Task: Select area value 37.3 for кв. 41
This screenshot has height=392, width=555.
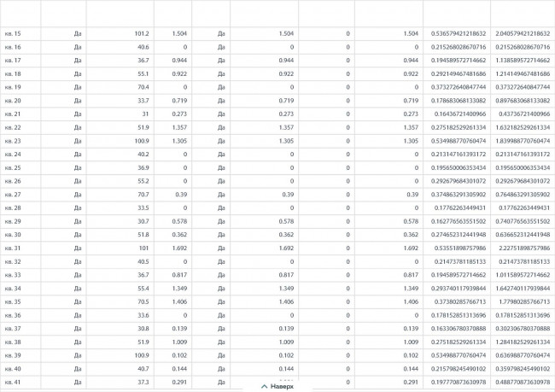Action: pos(143,382)
